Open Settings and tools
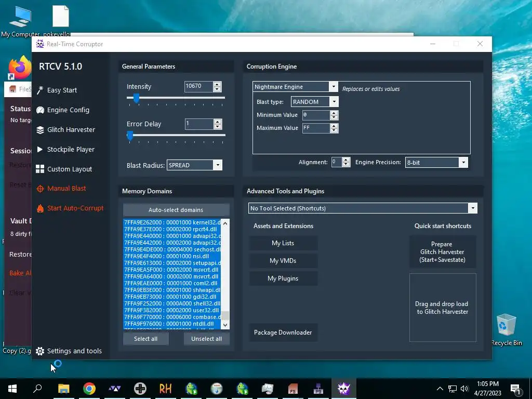Image resolution: width=532 pixels, height=399 pixels. tap(74, 351)
